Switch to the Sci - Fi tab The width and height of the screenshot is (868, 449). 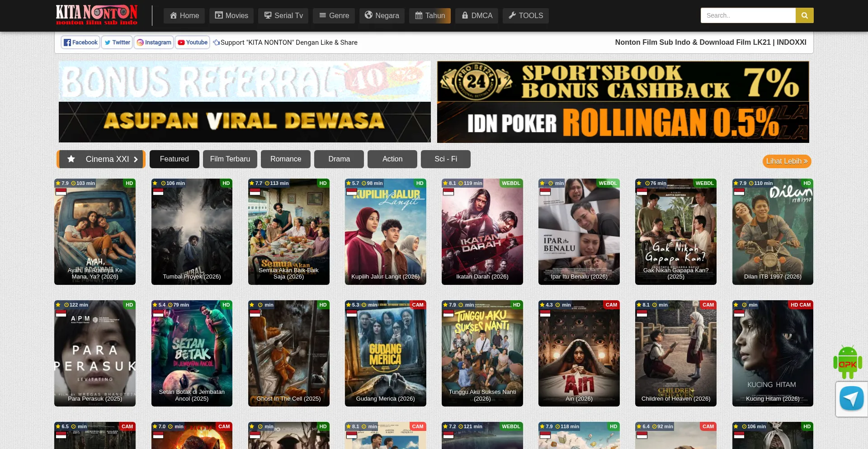point(446,159)
